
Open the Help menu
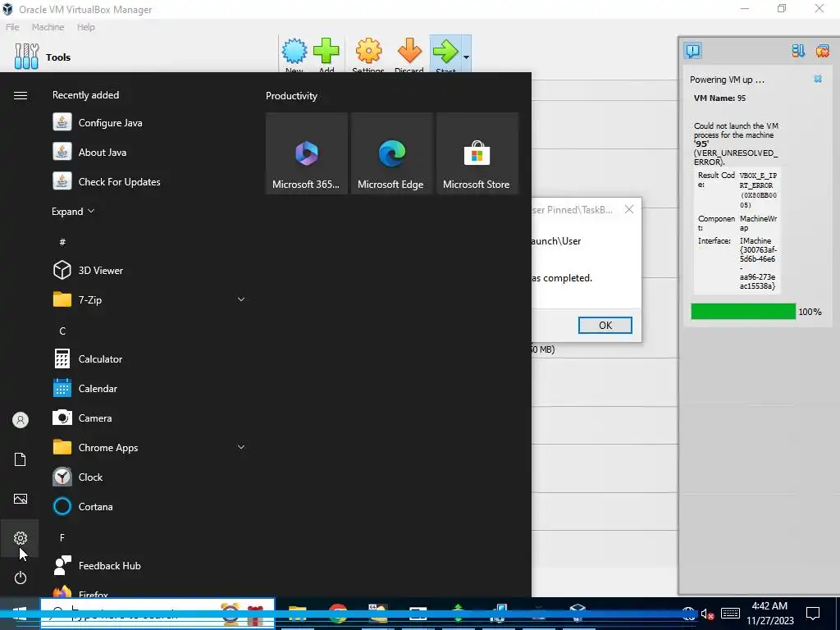(85, 27)
